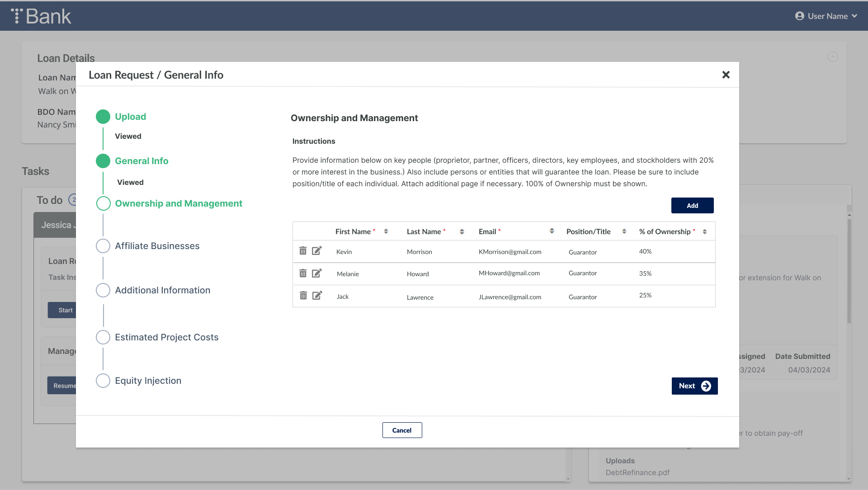Viewport: 868px width, 490px height.
Task: Select the Affiliate Businesses step circle
Action: tap(103, 246)
